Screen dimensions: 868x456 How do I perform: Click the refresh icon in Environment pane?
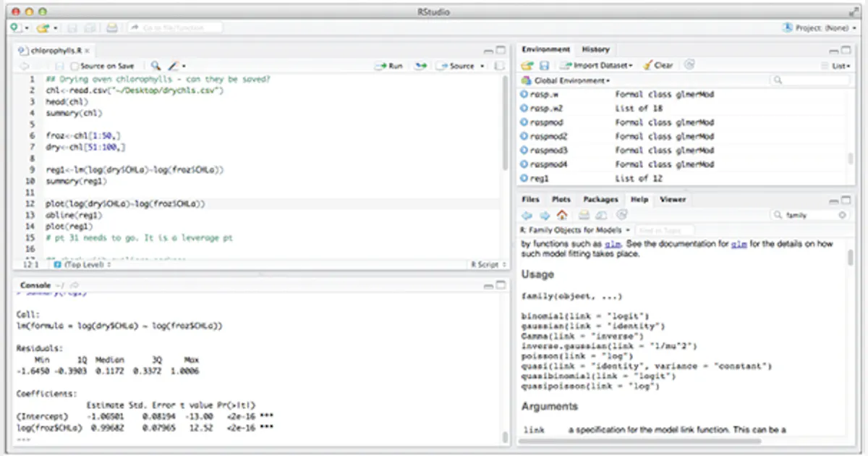[x=689, y=64]
